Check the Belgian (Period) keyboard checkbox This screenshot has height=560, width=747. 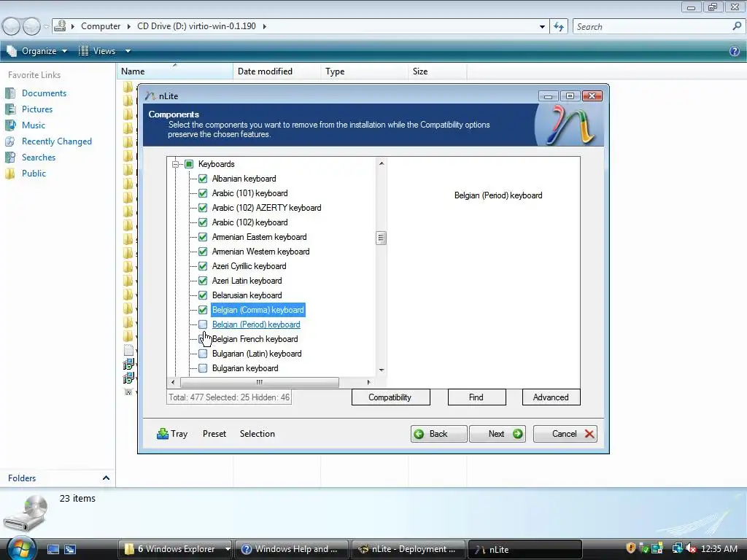click(203, 324)
